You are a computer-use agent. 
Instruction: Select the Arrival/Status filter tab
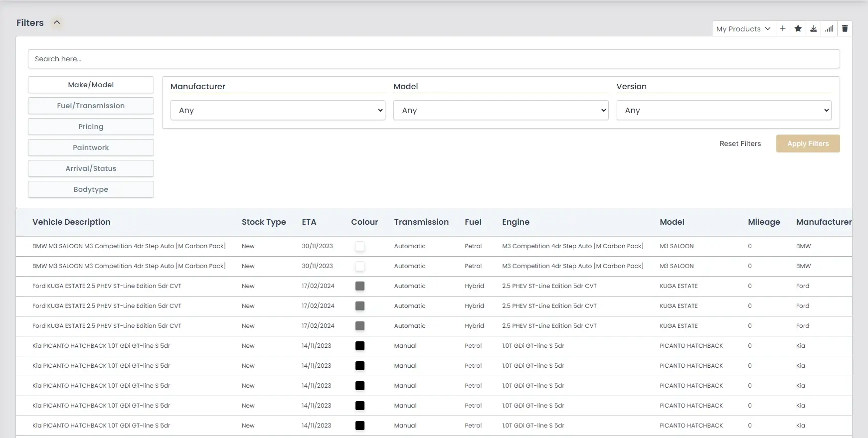click(91, 168)
